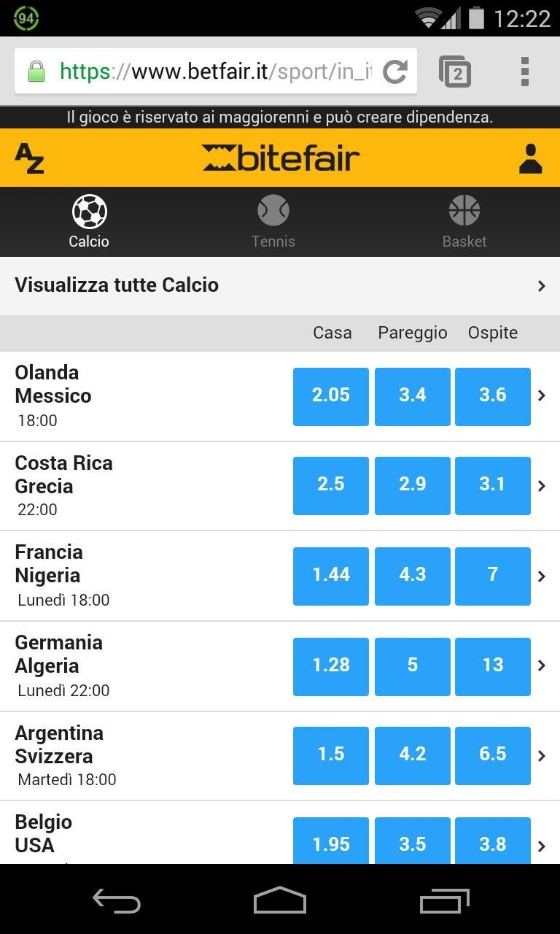560x934 pixels.
Task: Expand the Olanda Messico match chevron
Action: tap(541, 395)
